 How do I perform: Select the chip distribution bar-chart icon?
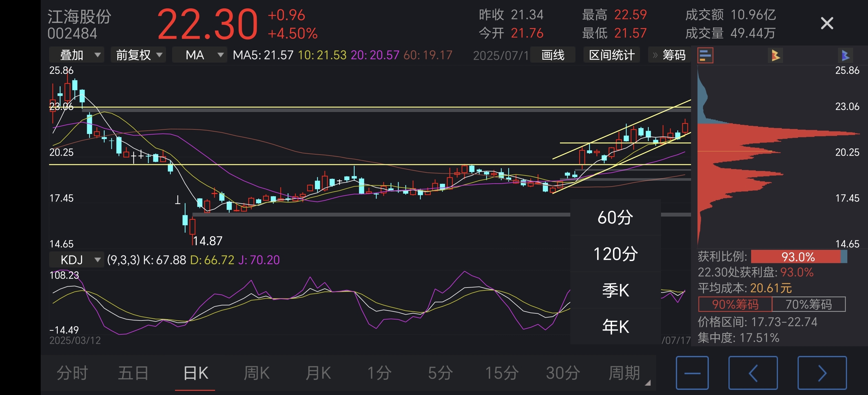(x=705, y=55)
